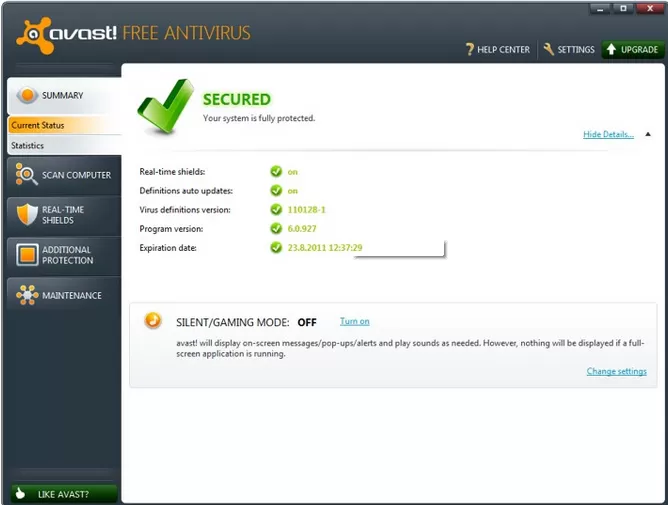Click the program version 6.0.927

(302, 228)
